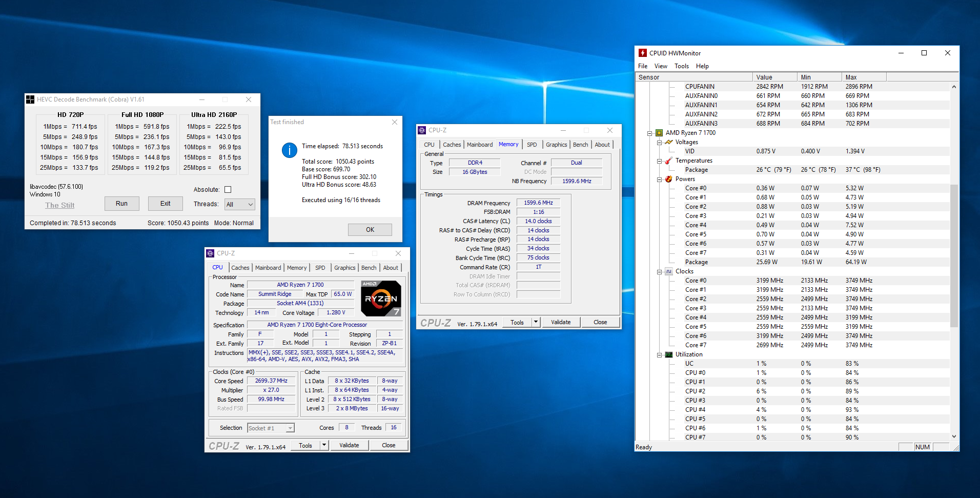
Task: Click the HWMonitor app icon in title bar
Action: click(x=643, y=53)
